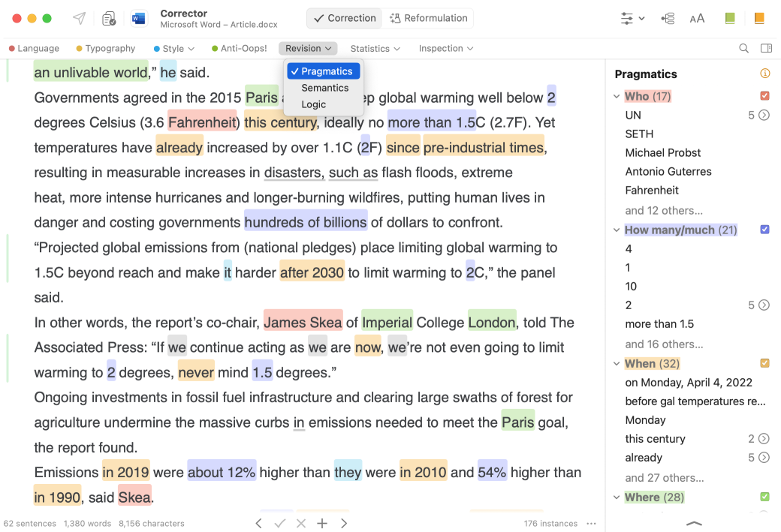Click the Microsoft Word document icon
Image resolution: width=781 pixels, height=532 pixels.
[x=139, y=19]
